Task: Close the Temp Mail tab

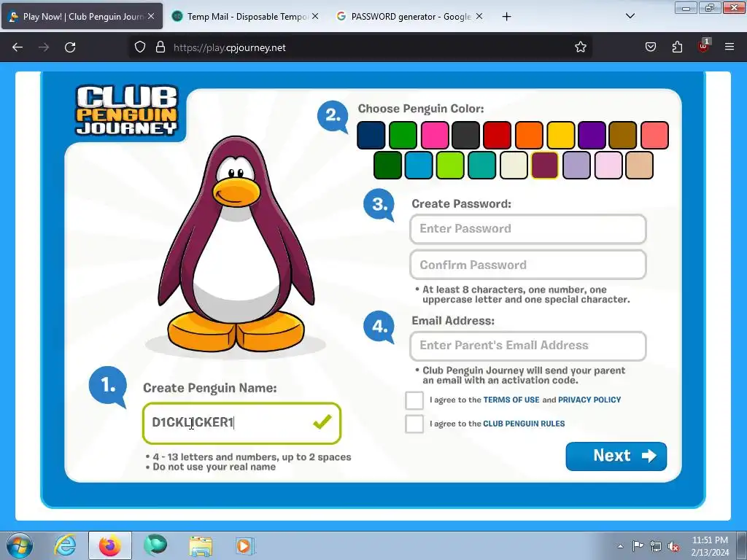Action: coord(315,16)
